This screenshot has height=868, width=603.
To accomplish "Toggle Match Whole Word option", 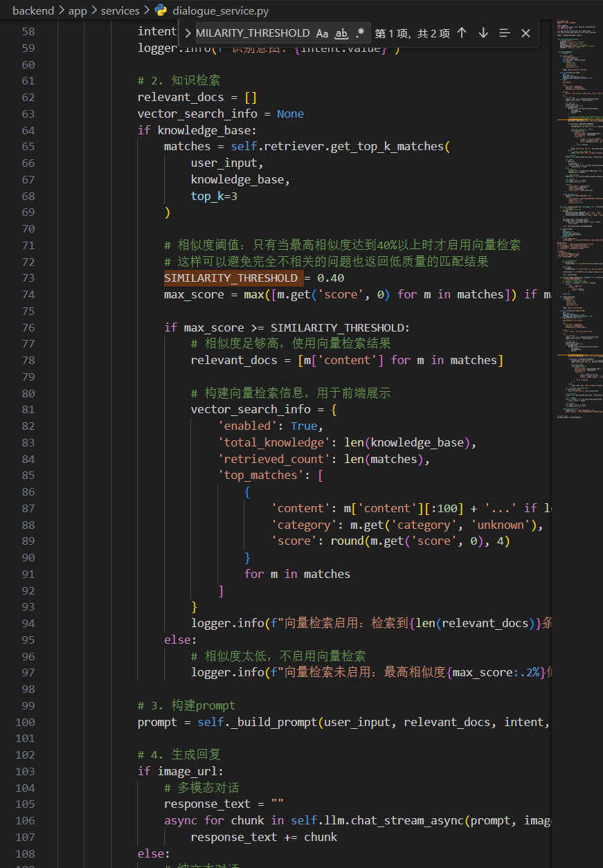I will pyautogui.click(x=341, y=33).
